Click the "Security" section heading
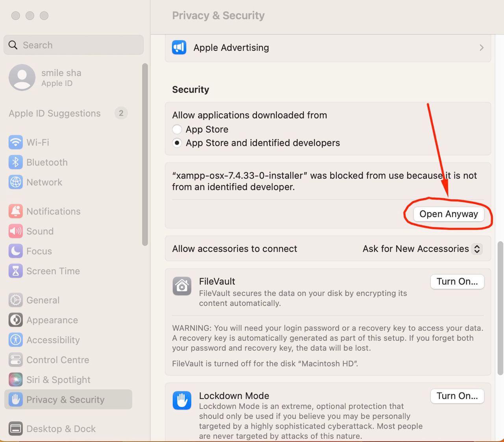Viewport: 504px width, 442px height. [x=191, y=89]
